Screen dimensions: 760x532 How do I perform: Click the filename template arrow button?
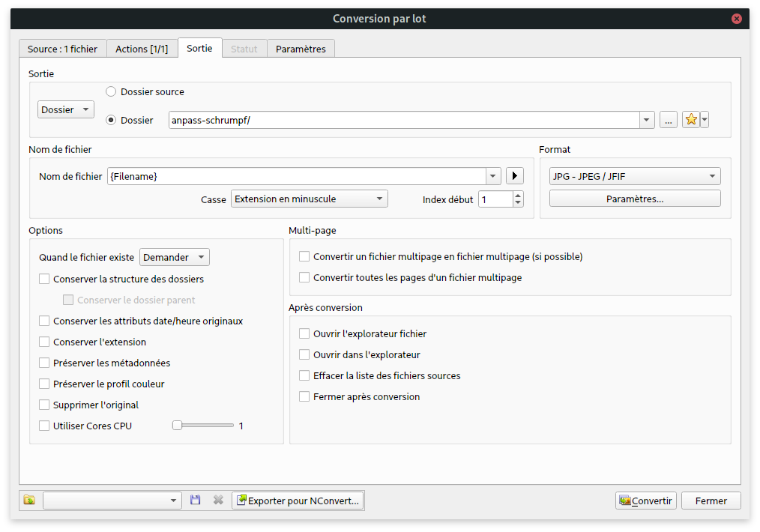tap(514, 176)
